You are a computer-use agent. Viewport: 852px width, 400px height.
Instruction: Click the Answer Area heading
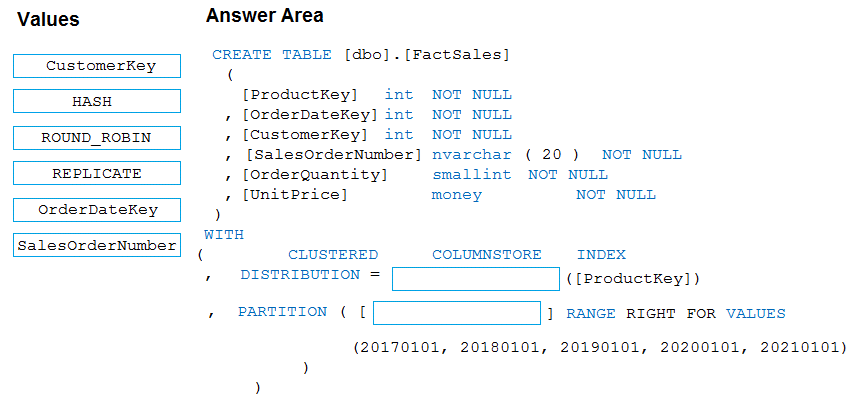click(x=264, y=17)
